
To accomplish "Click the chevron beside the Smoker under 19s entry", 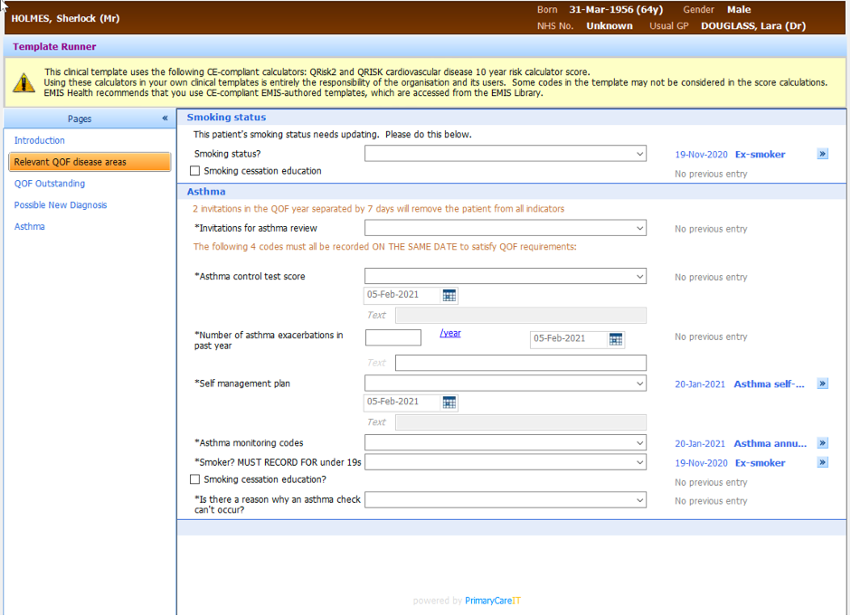I will (x=822, y=462).
